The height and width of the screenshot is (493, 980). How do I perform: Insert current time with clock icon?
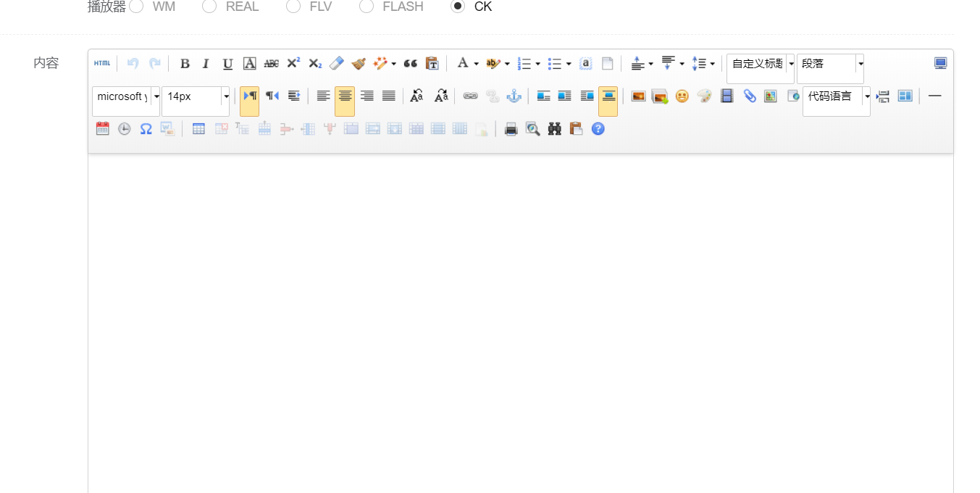pos(125,129)
